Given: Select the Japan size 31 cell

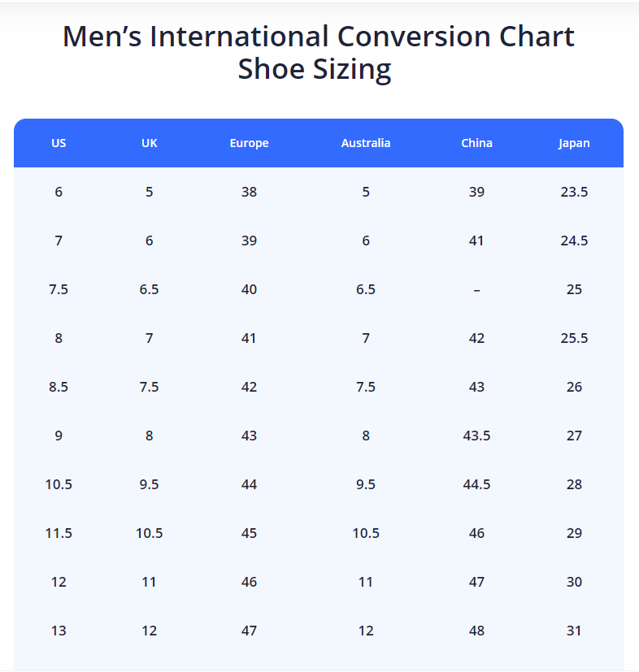Looking at the screenshot, I should [574, 631].
